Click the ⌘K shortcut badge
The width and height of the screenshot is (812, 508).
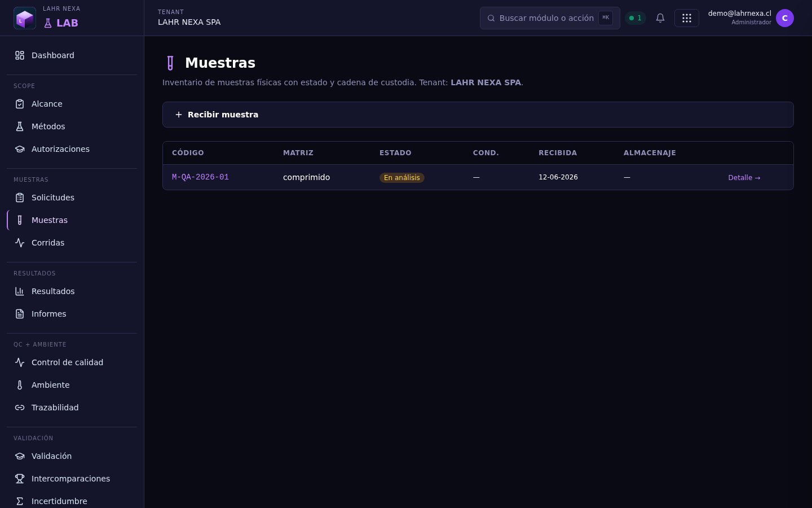[606, 18]
